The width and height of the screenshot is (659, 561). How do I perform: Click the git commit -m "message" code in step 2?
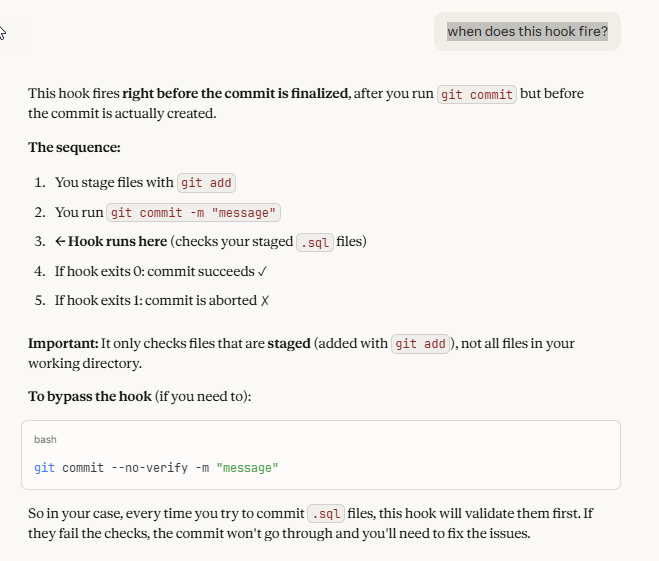194,213
